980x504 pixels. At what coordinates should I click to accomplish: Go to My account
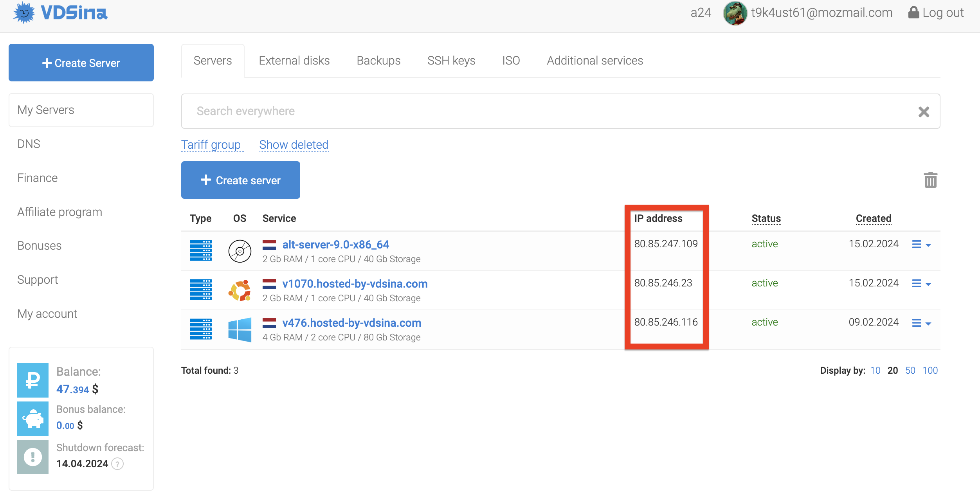click(47, 314)
